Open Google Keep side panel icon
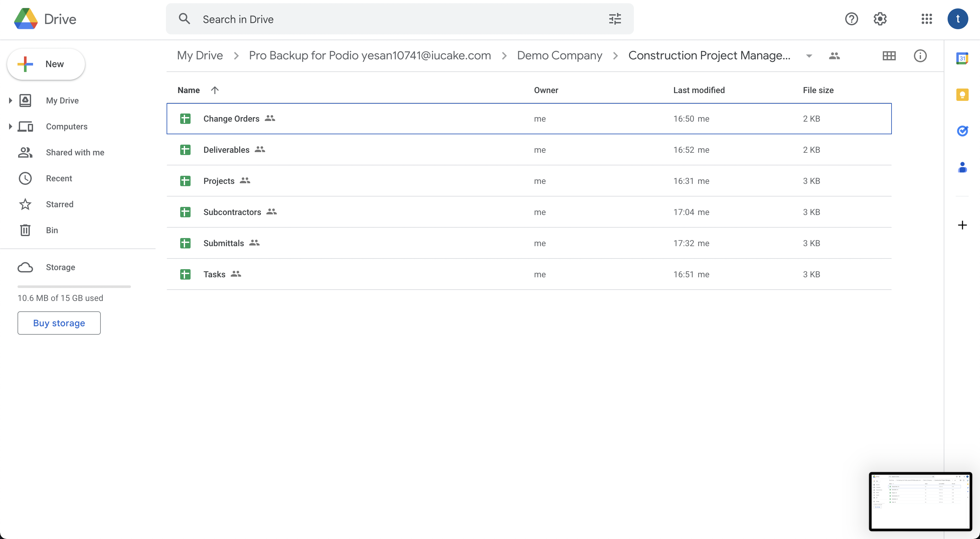 coord(962,94)
